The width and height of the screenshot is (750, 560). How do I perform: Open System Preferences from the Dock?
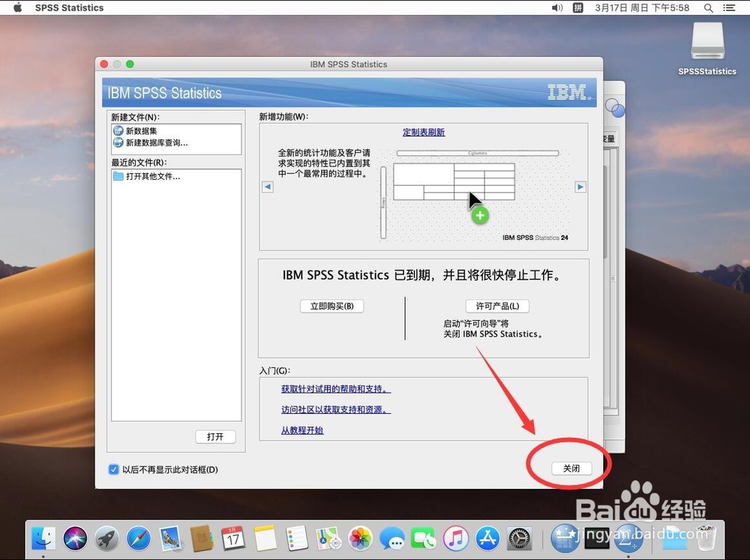pyautogui.click(x=518, y=538)
